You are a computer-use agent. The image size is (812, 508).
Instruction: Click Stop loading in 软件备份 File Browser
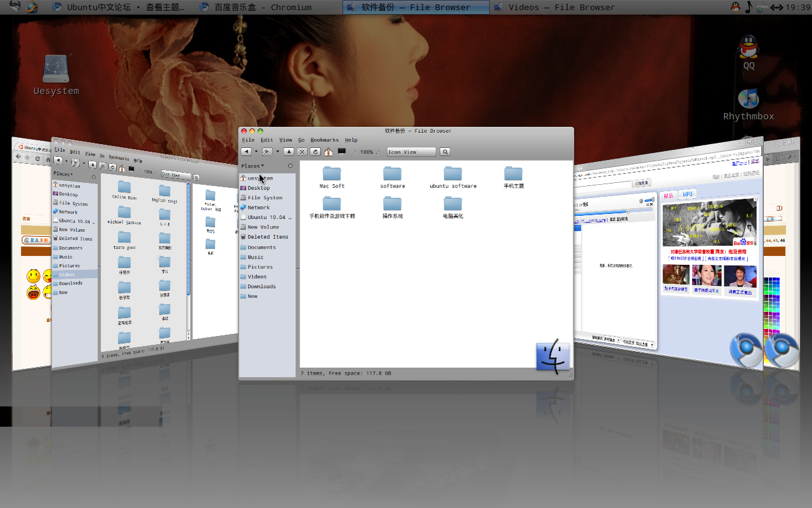[x=302, y=152]
